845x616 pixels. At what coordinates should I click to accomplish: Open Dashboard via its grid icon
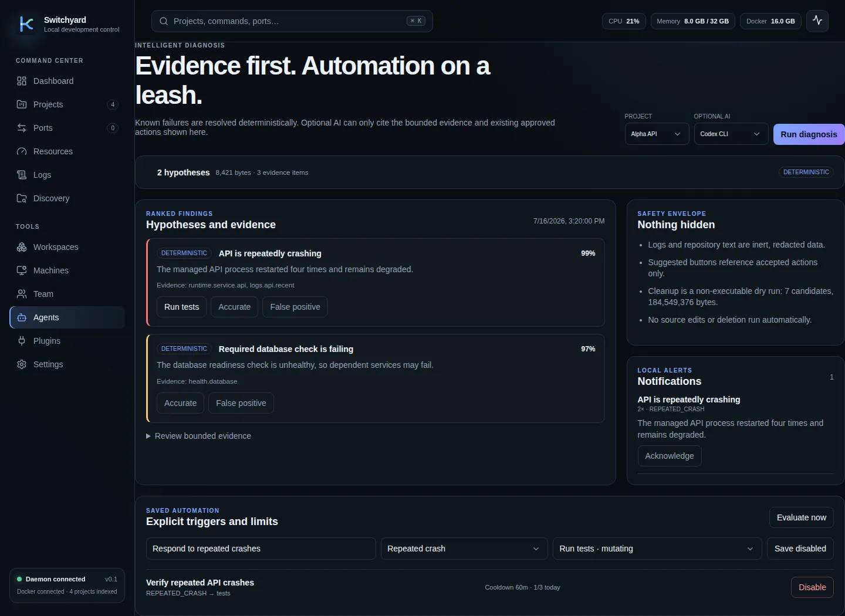(22, 81)
